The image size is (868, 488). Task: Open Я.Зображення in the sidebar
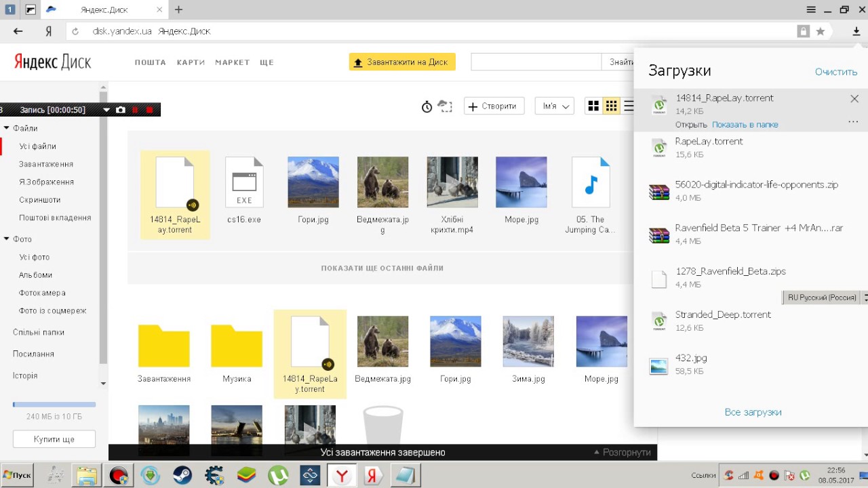point(47,182)
